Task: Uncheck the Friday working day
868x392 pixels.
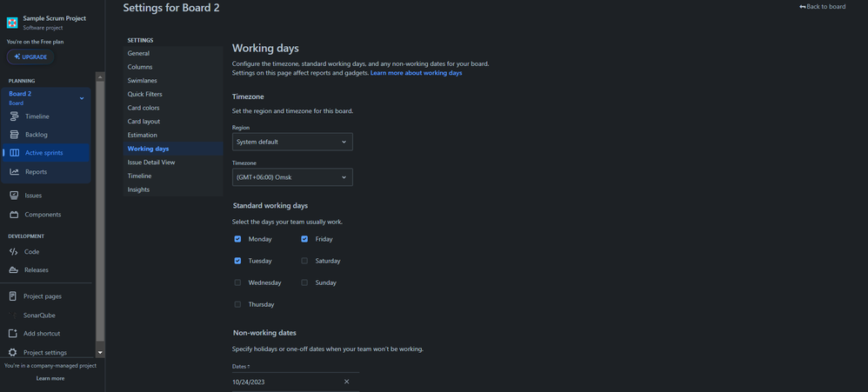Action: click(304, 239)
